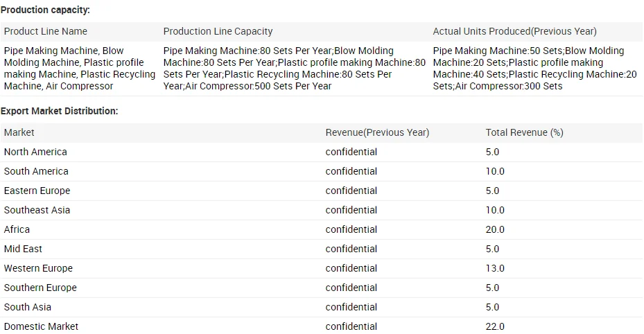
Task: Click the Africa market cell
Action: click(x=17, y=229)
